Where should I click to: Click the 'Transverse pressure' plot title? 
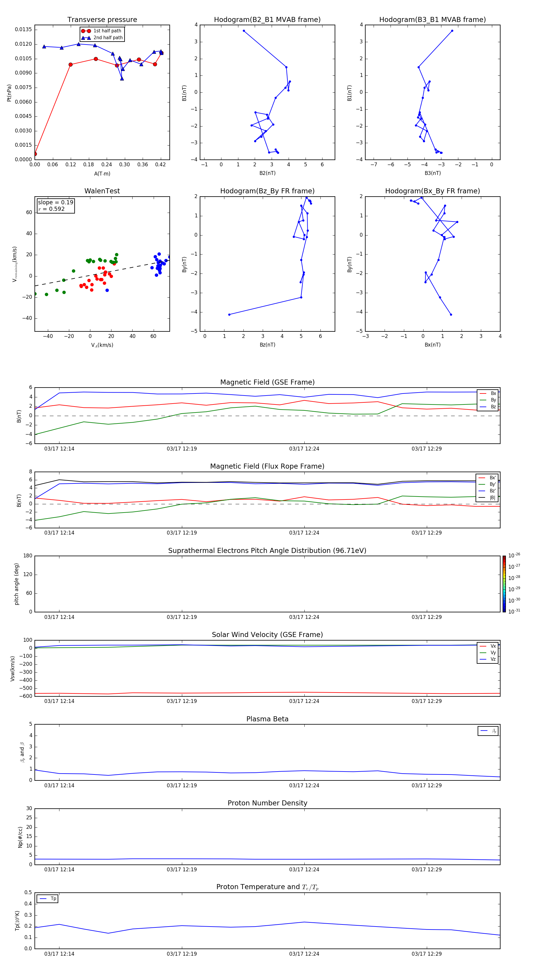click(x=102, y=20)
